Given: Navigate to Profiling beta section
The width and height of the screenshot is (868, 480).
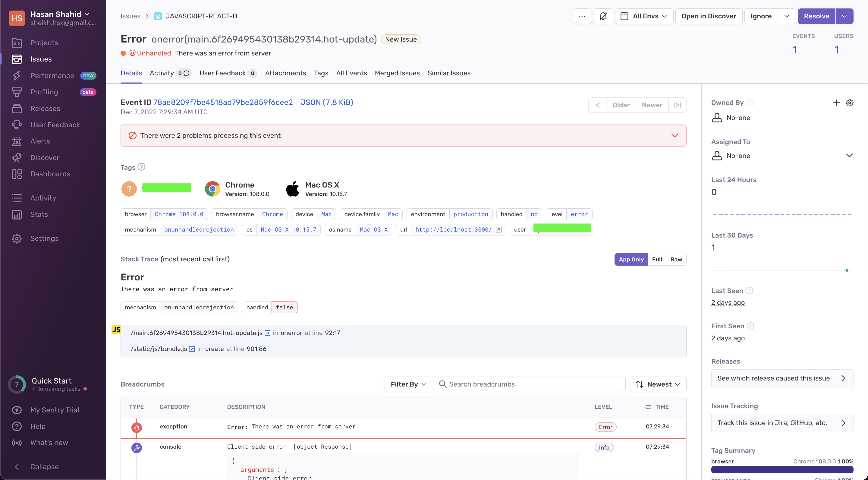Looking at the screenshot, I should click(44, 92).
